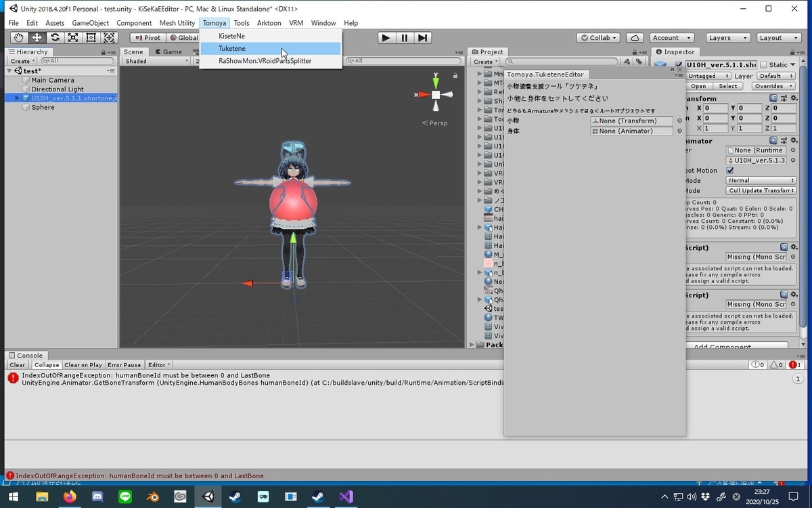Open the Account dropdown
This screenshot has height=508, width=812.
pyautogui.click(x=671, y=38)
